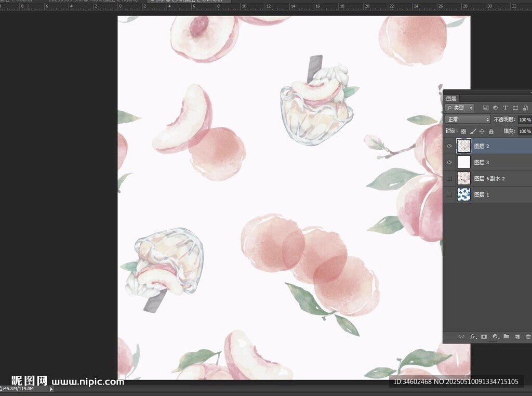Lock layer position with move icon
Screen dimensions: 532x396
[x=482, y=131]
